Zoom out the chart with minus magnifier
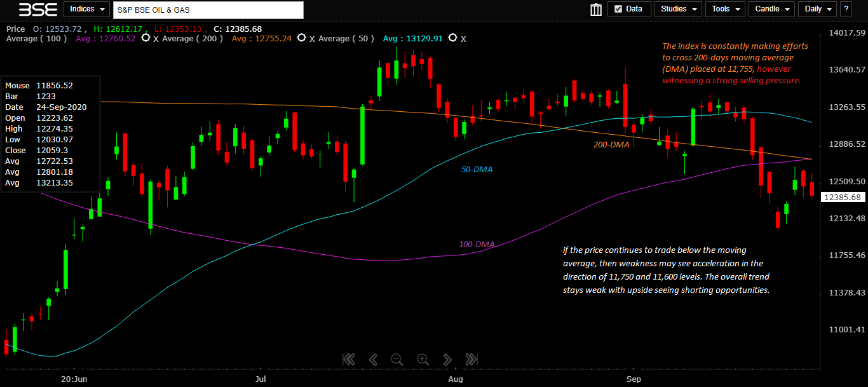Image resolution: width=868 pixels, height=387 pixels. point(397,359)
